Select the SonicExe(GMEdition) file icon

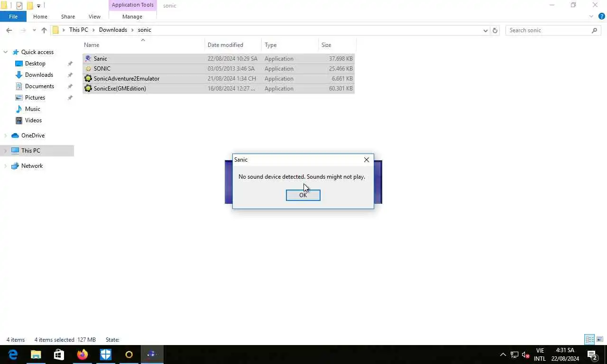click(x=88, y=89)
